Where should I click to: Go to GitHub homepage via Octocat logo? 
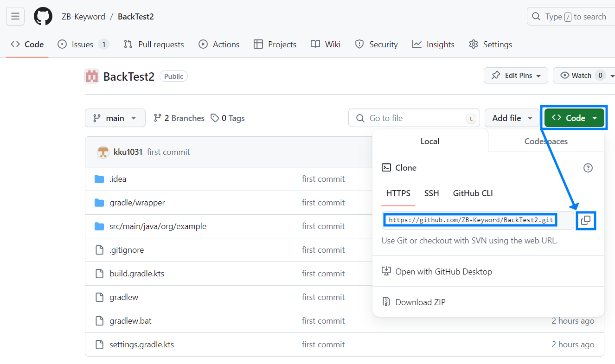(44, 17)
